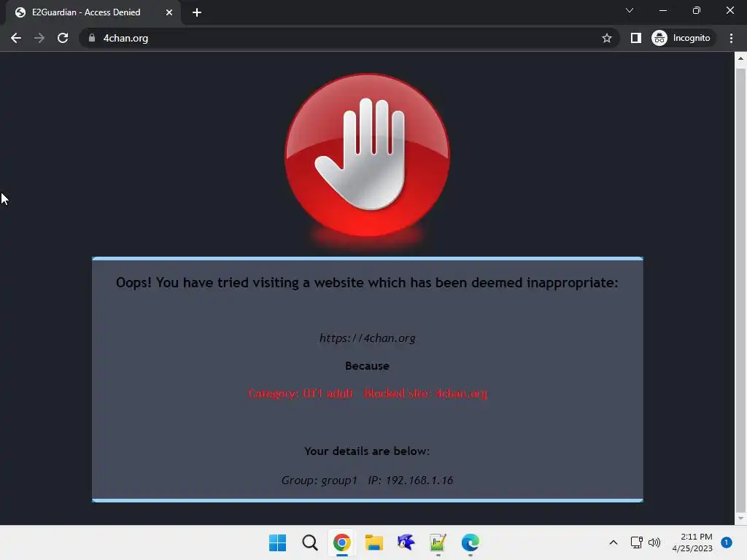
Task: Click the scrollbar down arrow
Action: click(740, 518)
